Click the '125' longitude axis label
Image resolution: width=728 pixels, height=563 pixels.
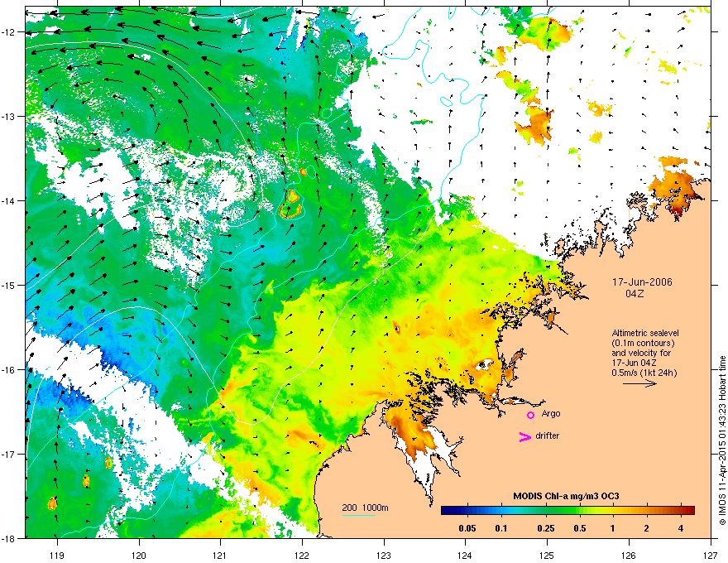[547, 555]
